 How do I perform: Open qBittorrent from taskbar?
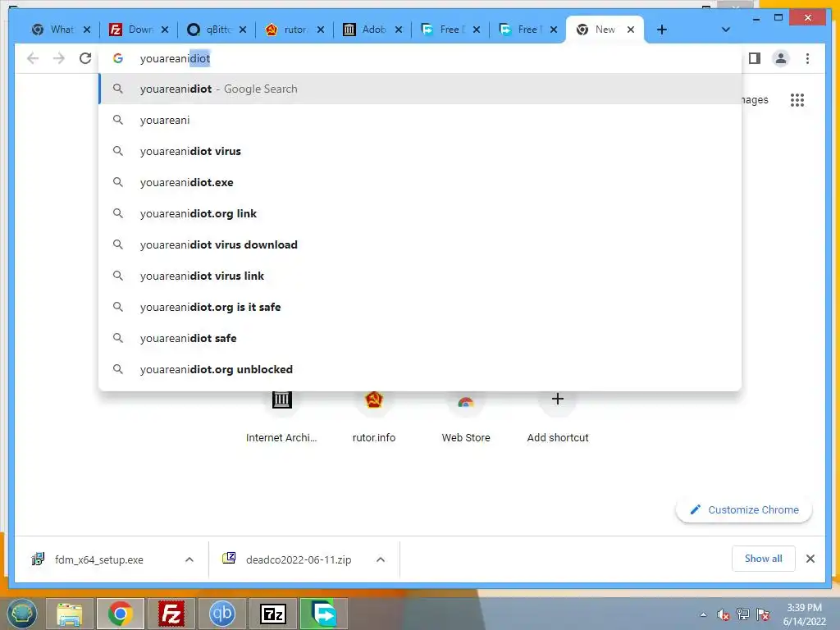tap(221, 614)
